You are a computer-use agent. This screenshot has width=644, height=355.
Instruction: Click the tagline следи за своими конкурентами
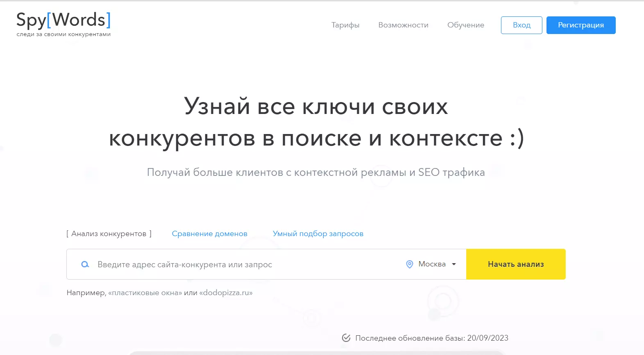pyautogui.click(x=63, y=34)
